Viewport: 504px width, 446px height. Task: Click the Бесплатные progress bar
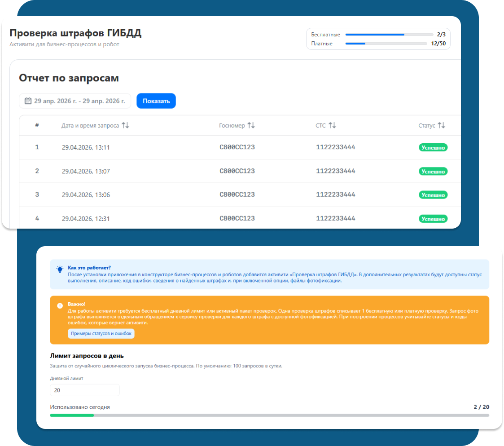pyautogui.click(x=389, y=35)
